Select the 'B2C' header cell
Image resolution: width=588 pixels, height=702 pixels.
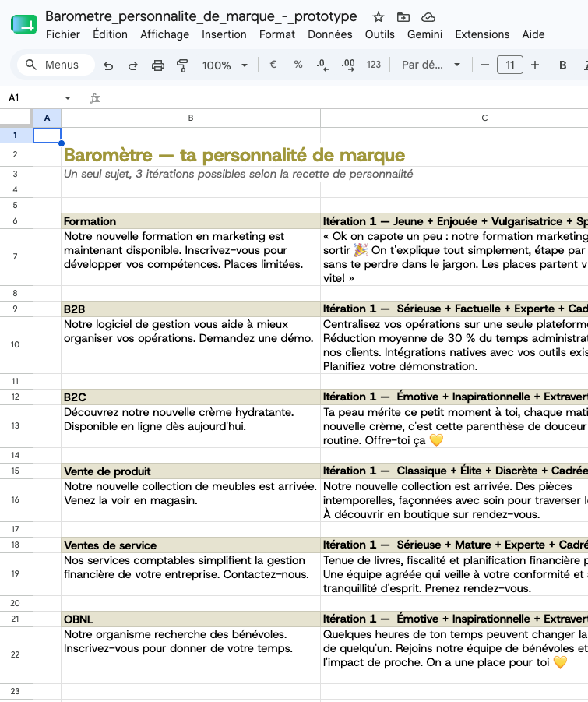[x=191, y=397]
